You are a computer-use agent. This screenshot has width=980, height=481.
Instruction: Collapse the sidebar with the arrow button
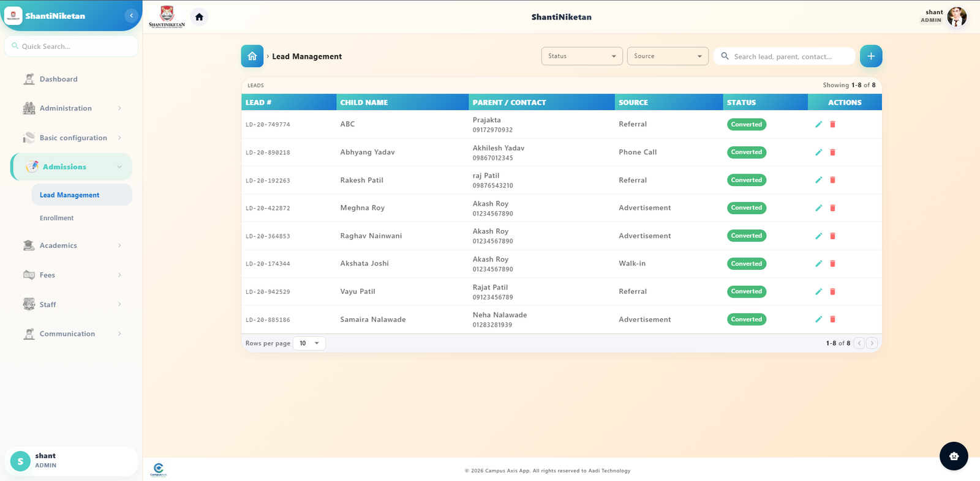(x=131, y=15)
